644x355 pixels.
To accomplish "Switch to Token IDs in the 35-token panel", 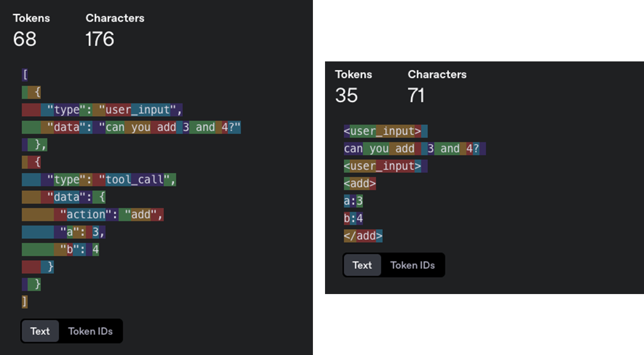I will 412,265.
